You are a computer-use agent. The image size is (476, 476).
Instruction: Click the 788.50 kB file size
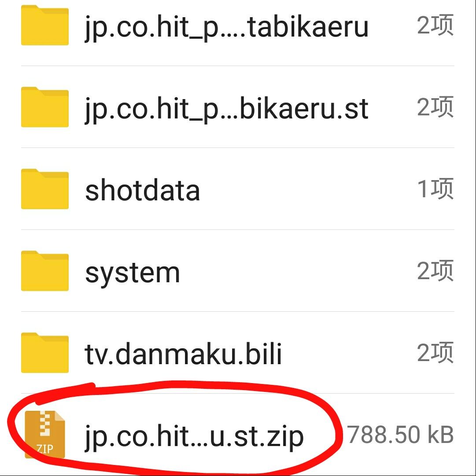400,435
